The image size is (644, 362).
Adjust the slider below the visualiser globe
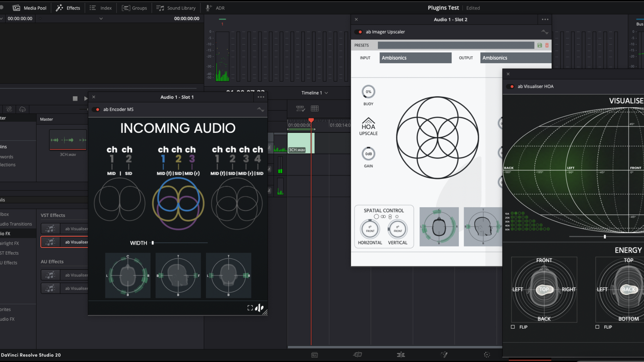tap(605, 237)
